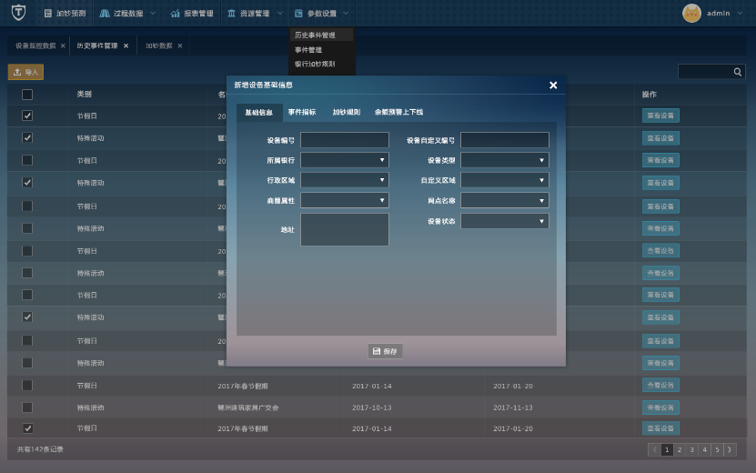Image resolution: width=756 pixels, height=473 pixels.
Task: Uncheck the last row checkbox in table
Action: point(28,429)
